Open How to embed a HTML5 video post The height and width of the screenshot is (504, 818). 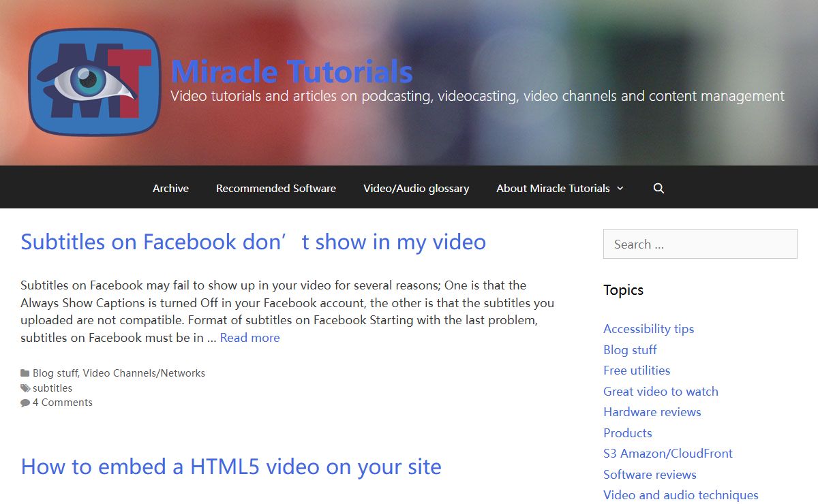tap(231, 467)
